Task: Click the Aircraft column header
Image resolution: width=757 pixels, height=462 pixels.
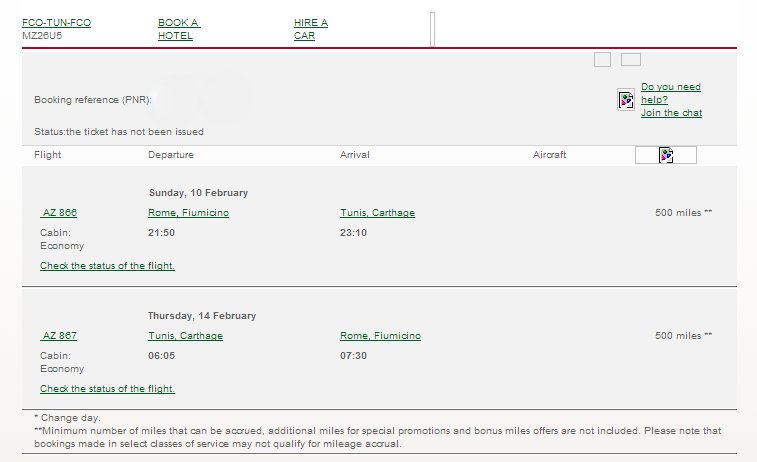Action: [x=549, y=154]
